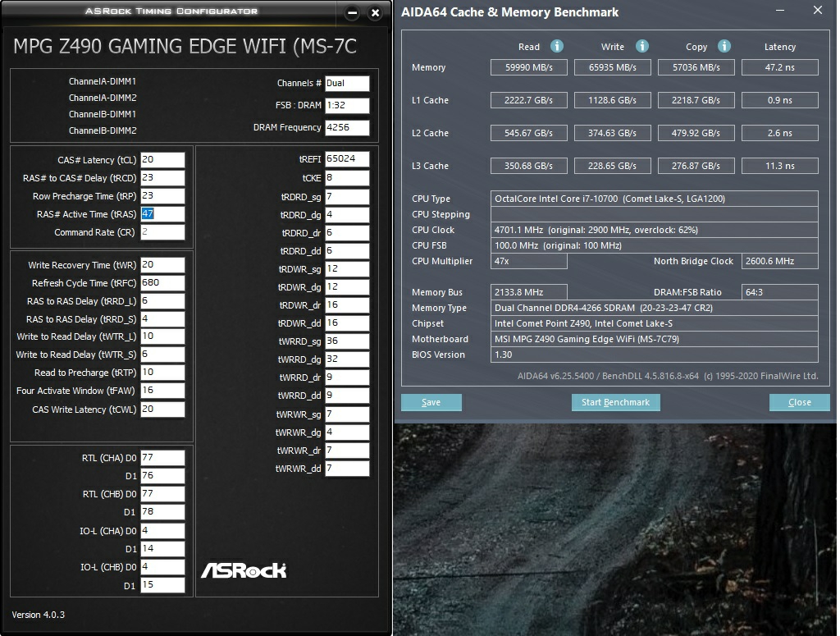Select the tRRD_L value field
Viewport: 840px width, 636px height.
[163, 301]
